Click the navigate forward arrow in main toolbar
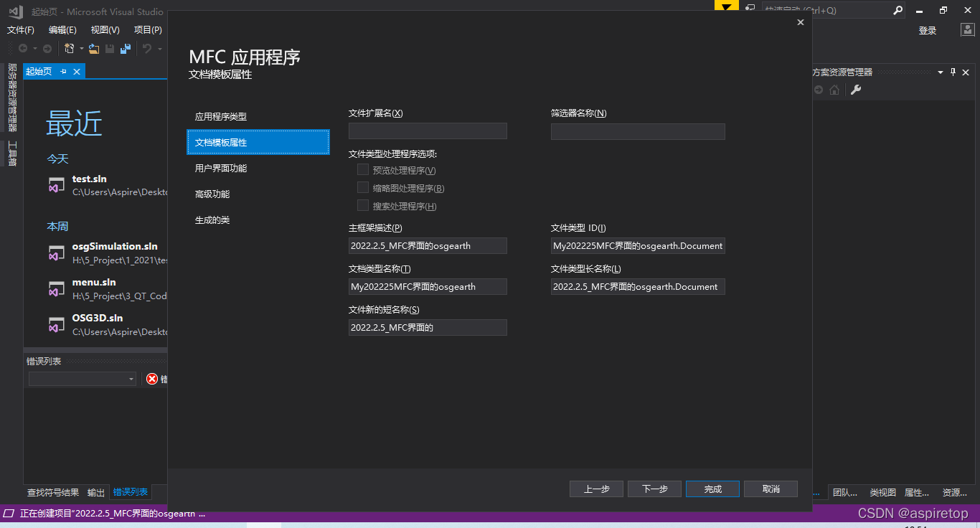 [47, 49]
